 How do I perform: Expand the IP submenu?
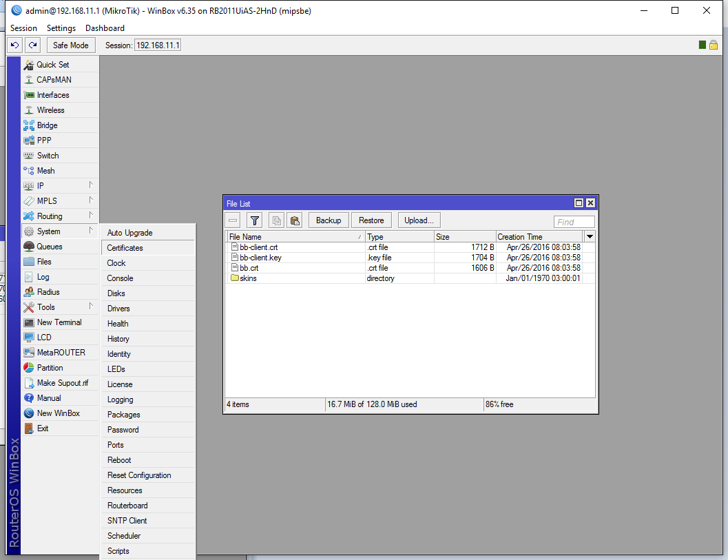point(61,186)
